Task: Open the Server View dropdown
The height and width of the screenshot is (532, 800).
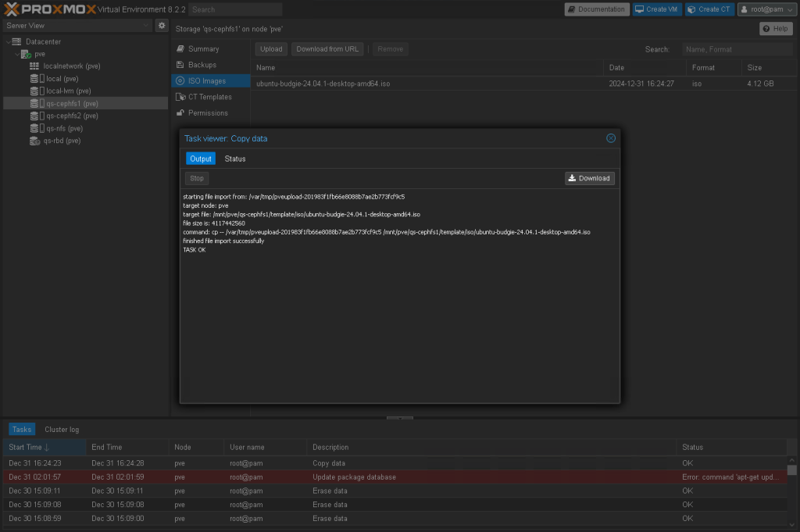Action: (77, 26)
